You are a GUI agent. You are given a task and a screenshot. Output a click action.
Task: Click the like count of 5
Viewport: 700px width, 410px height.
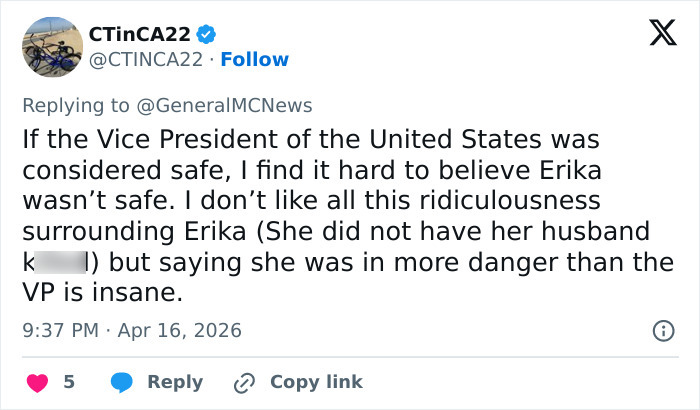69,382
